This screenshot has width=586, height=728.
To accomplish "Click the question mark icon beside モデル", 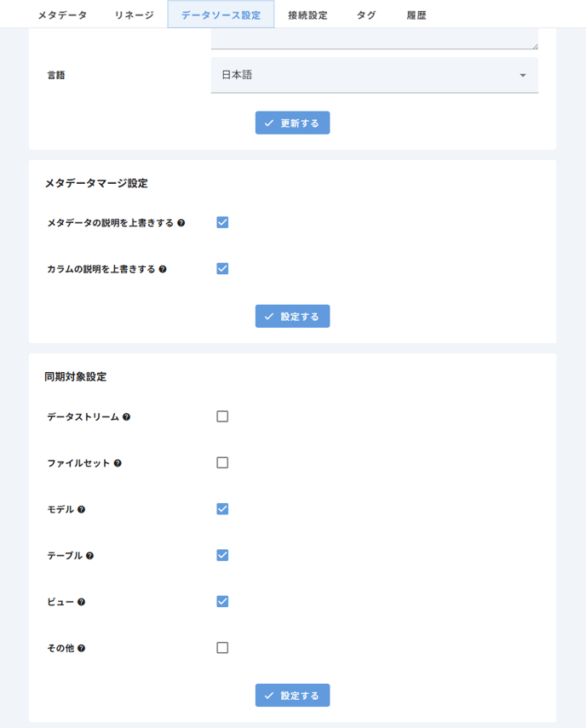I will coord(81,509).
